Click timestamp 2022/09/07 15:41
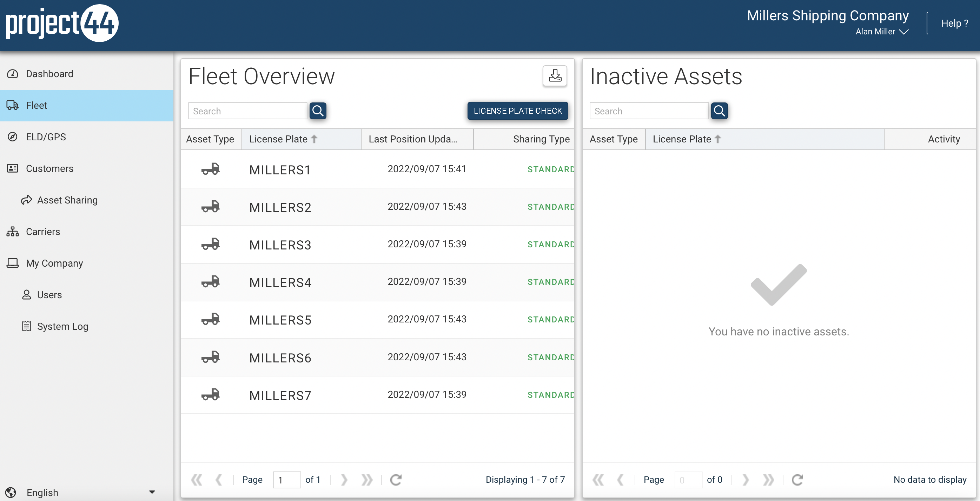The width and height of the screenshot is (980, 501). coord(427,169)
